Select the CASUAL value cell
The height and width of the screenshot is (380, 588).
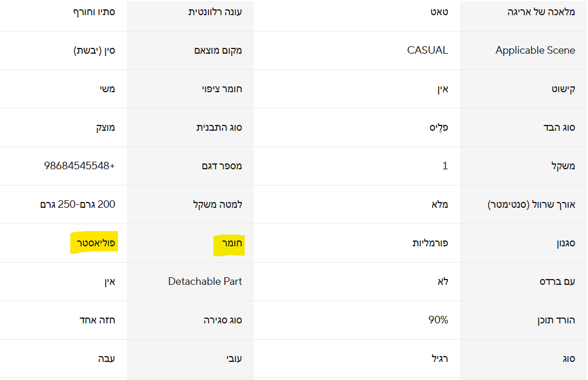(x=427, y=50)
